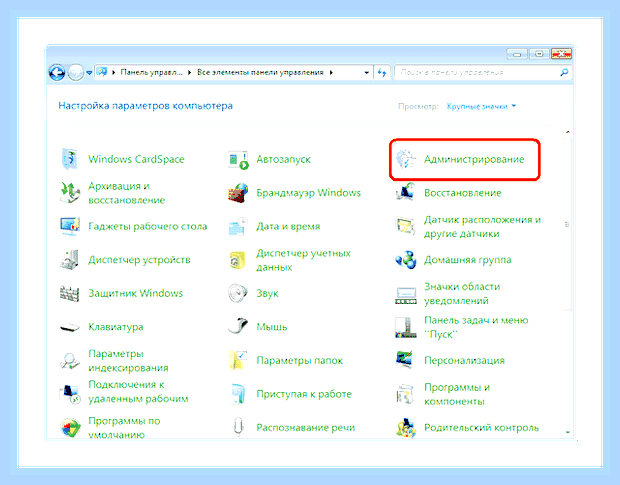
Task: Open the Родительский контроль link
Action: [482, 428]
